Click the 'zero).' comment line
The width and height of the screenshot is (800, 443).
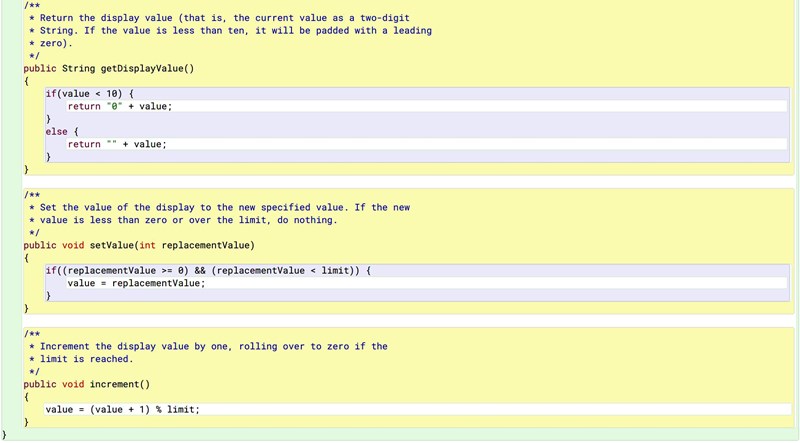56,44
